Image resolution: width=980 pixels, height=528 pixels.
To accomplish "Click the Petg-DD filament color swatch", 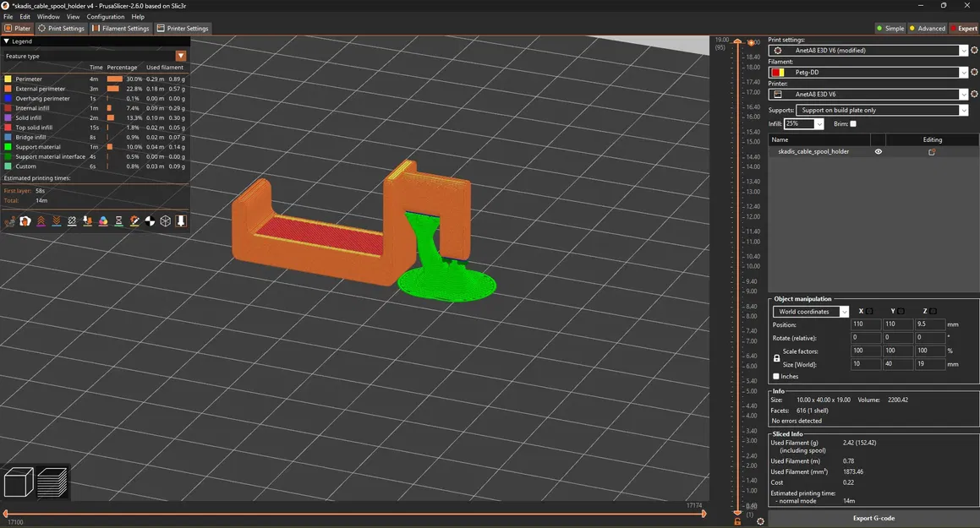I will point(778,73).
